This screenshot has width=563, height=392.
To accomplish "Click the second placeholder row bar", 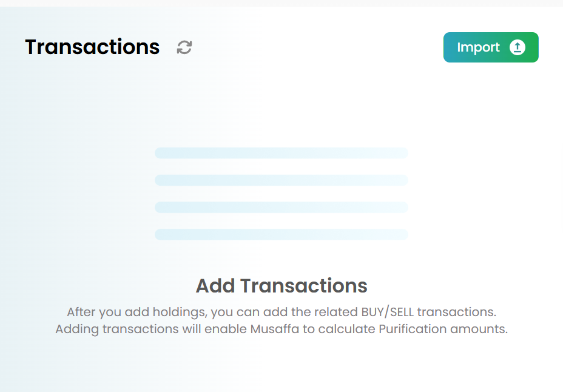I will pos(281,180).
